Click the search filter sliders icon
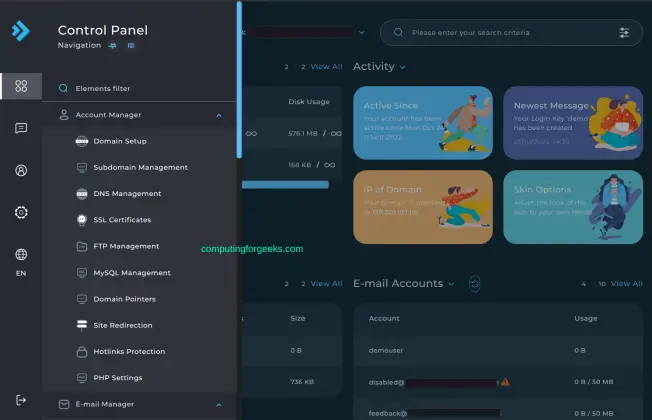Viewport: 652px width, 420px height. pyautogui.click(x=624, y=32)
